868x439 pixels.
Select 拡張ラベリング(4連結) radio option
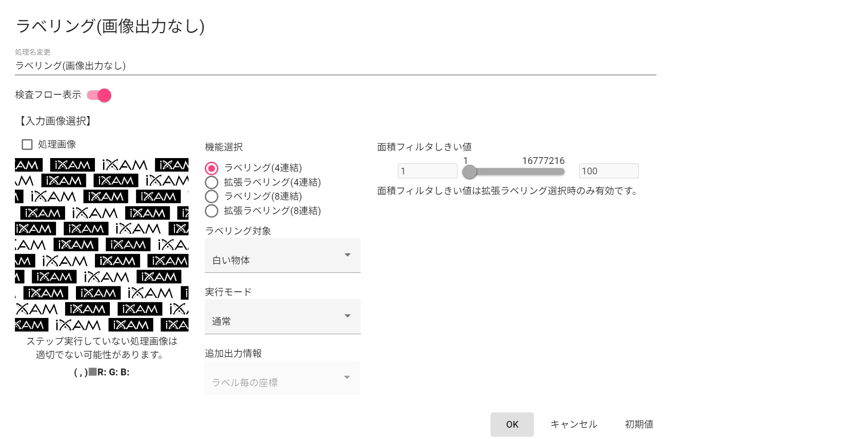212,182
